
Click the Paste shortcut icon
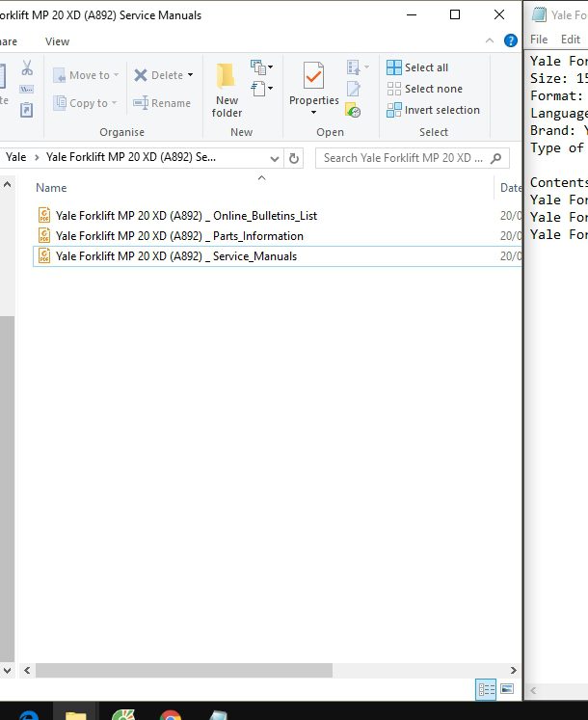(27, 110)
